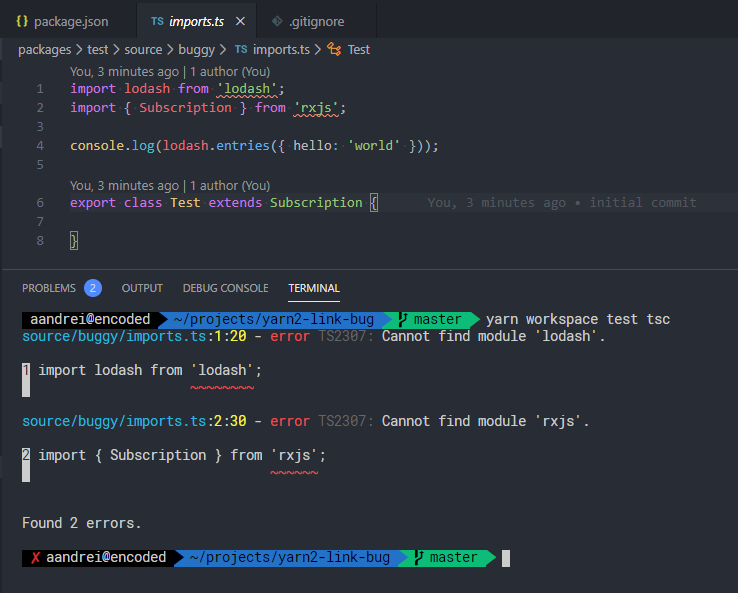Click line number 7 in the gutter

(x=40, y=221)
